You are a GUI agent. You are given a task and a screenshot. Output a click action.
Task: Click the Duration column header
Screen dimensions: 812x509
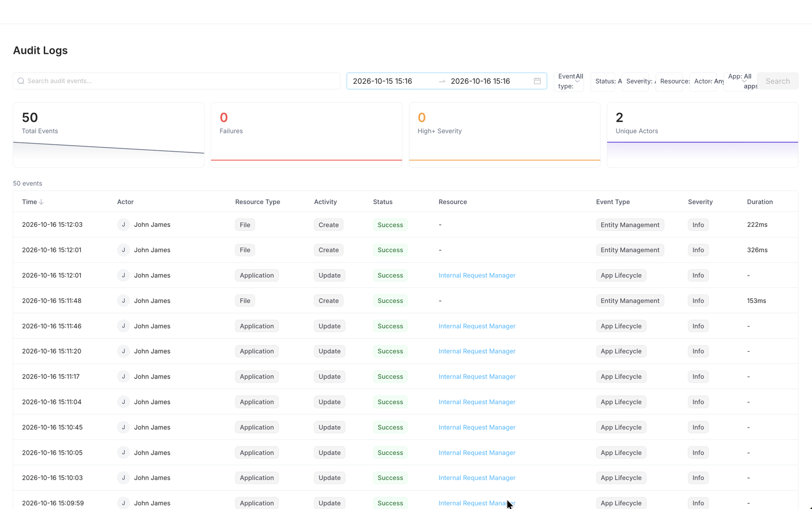point(760,202)
